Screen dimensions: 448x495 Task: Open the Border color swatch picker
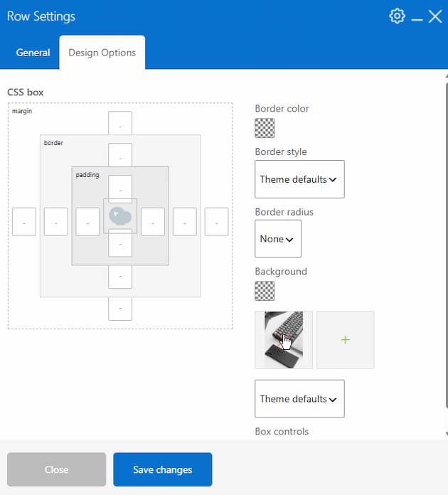pyautogui.click(x=265, y=128)
